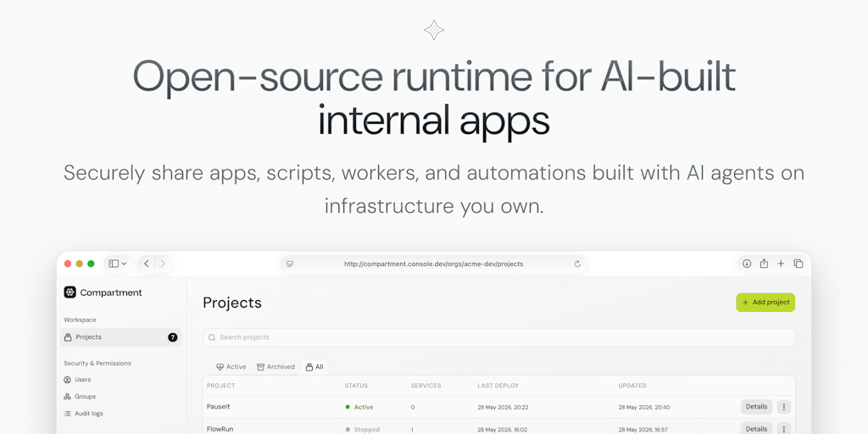This screenshot has width=868, height=434.
Task: Click the page settings icon in address bar
Action: click(x=290, y=264)
